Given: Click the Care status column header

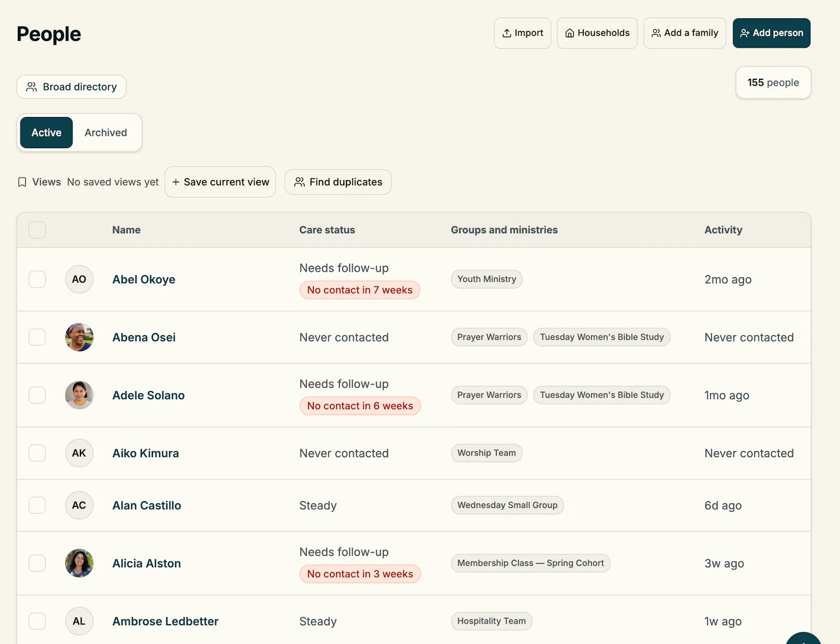Looking at the screenshot, I should coord(327,230).
